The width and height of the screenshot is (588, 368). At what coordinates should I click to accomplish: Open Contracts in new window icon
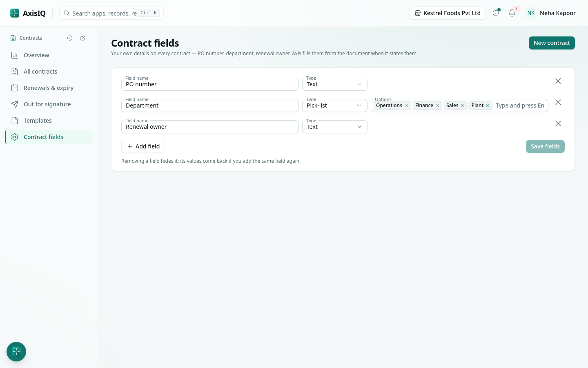point(83,38)
